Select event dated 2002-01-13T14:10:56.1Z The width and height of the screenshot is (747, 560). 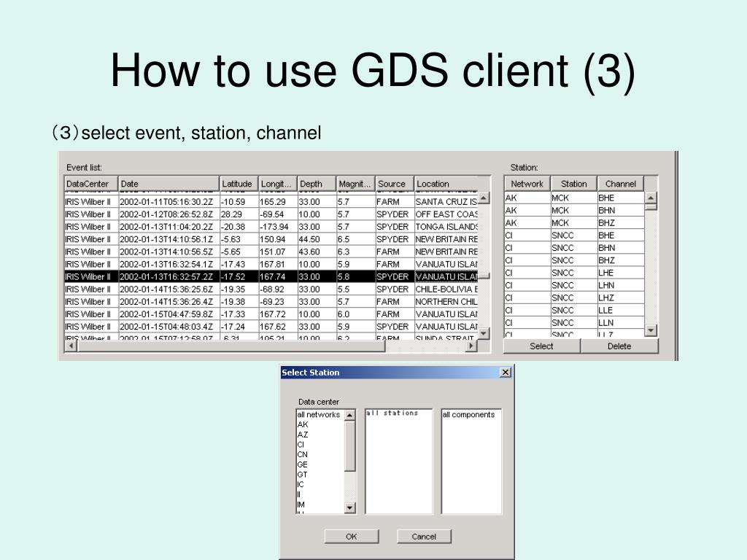coord(271,239)
